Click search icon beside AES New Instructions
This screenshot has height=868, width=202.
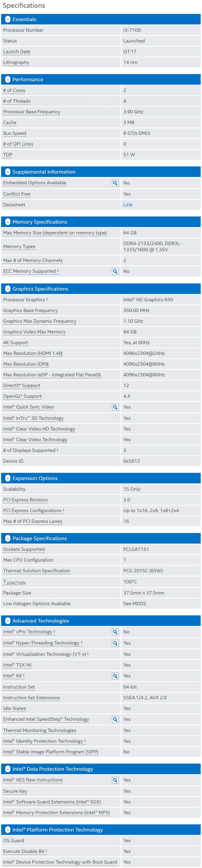tap(115, 780)
